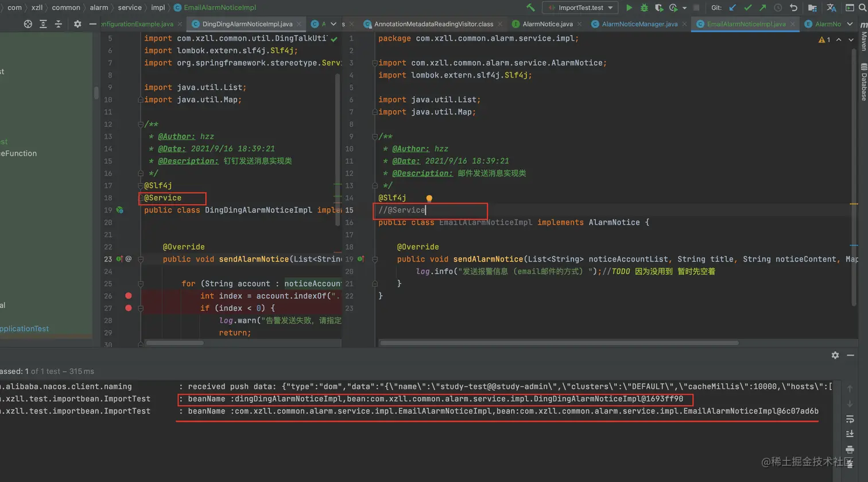Screen dimensions: 868x482
Task: Roll back changes with the undo arrow
Action: (x=793, y=8)
